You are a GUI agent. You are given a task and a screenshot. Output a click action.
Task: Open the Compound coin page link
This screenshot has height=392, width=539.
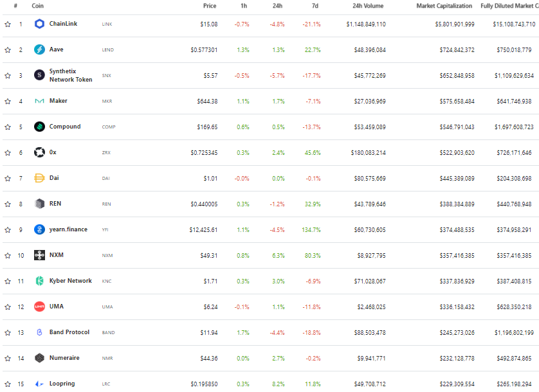click(65, 127)
